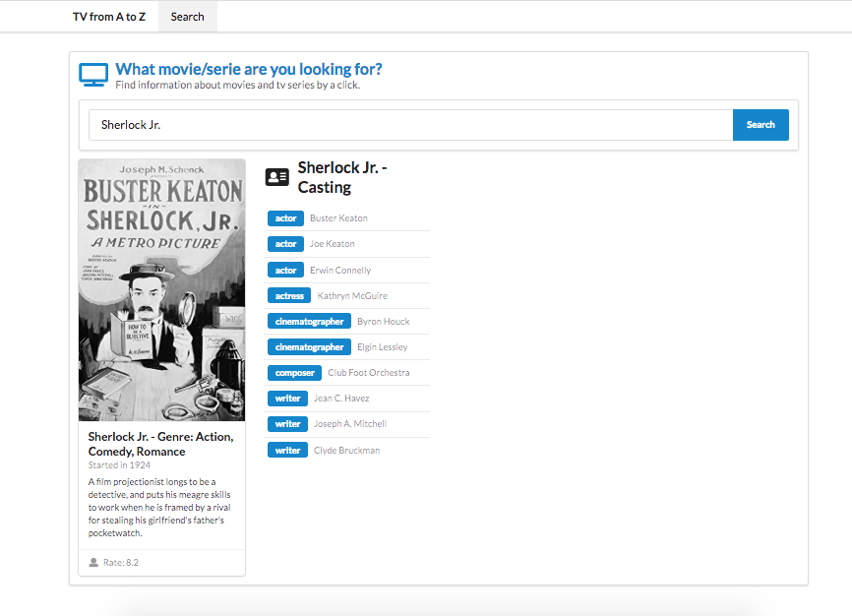Select the name Club Foot Orchestra

[x=368, y=372]
